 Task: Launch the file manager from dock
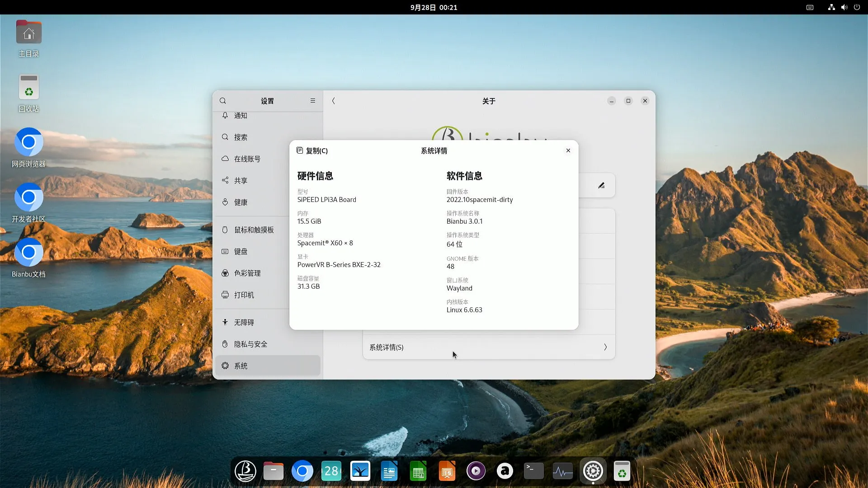pyautogui.click(x=274, y=471)
